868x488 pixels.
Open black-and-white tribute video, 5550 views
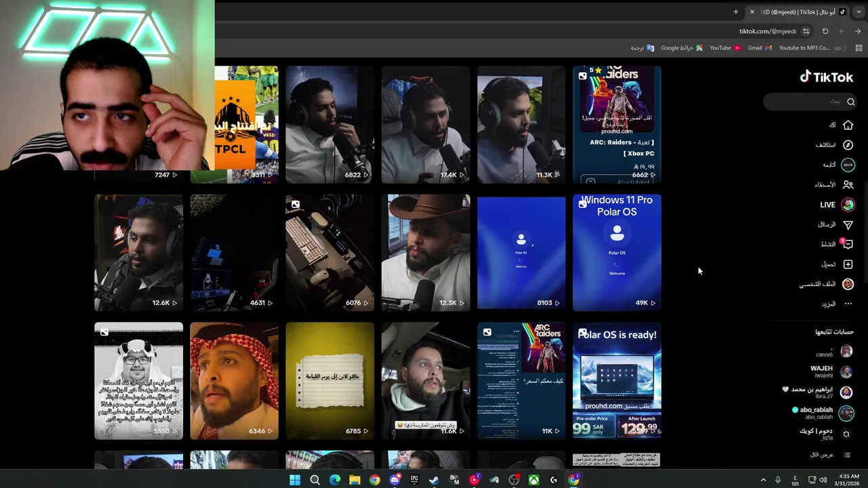(x=139, y=381)
